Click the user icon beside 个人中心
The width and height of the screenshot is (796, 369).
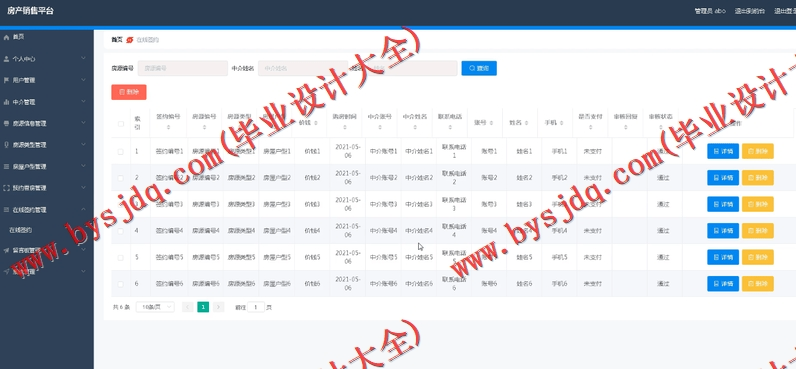point(6,59)
